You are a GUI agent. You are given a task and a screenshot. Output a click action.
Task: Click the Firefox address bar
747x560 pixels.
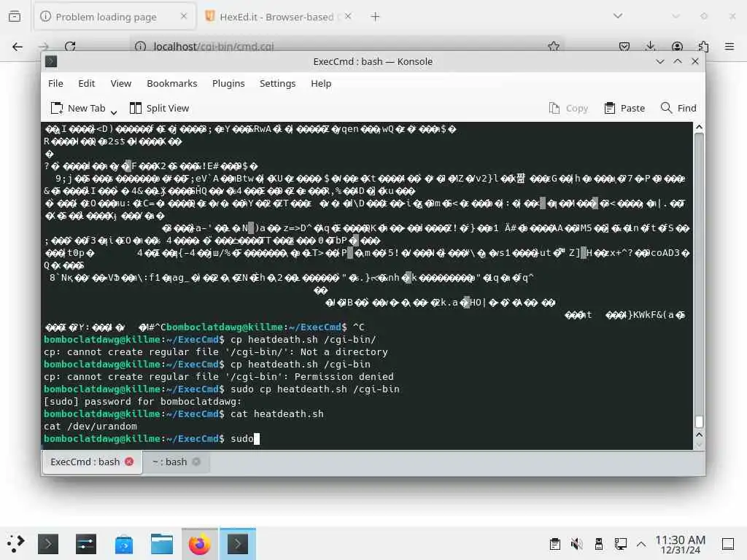pos(348,46)
